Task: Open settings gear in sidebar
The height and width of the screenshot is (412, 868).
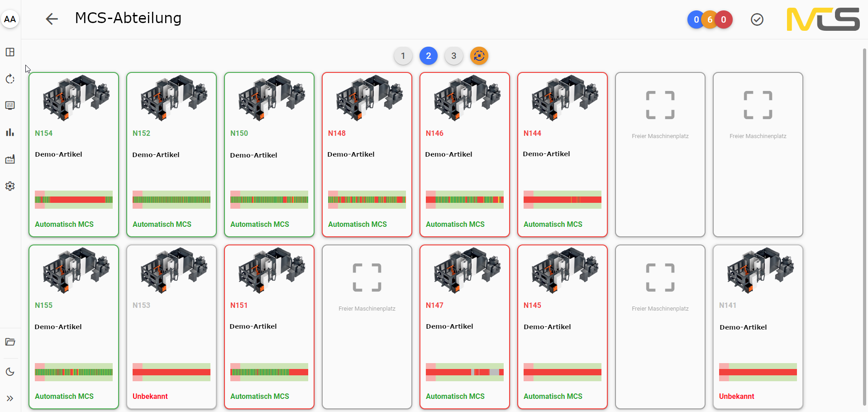Action: (x=10, y=186)
